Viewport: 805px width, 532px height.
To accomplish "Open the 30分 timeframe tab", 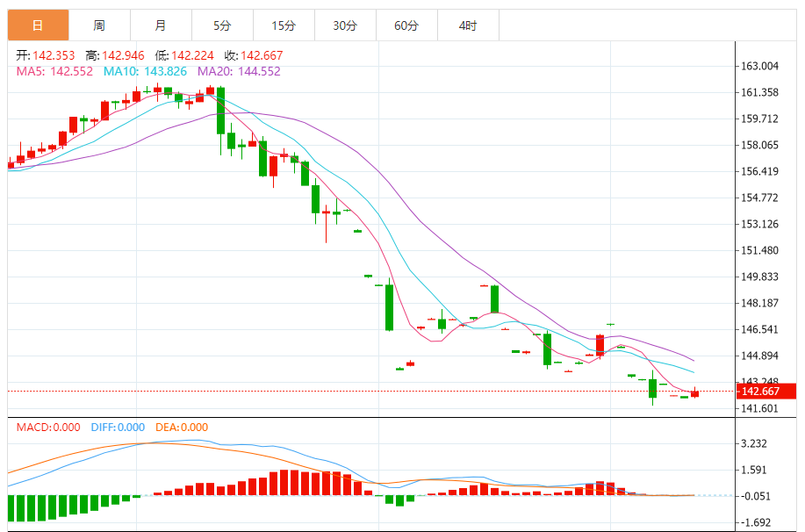I will click(x=345, y=25).
